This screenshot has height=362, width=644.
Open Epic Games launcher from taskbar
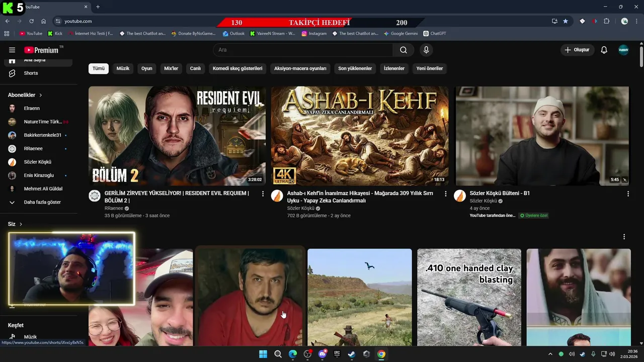coord(337,354)
